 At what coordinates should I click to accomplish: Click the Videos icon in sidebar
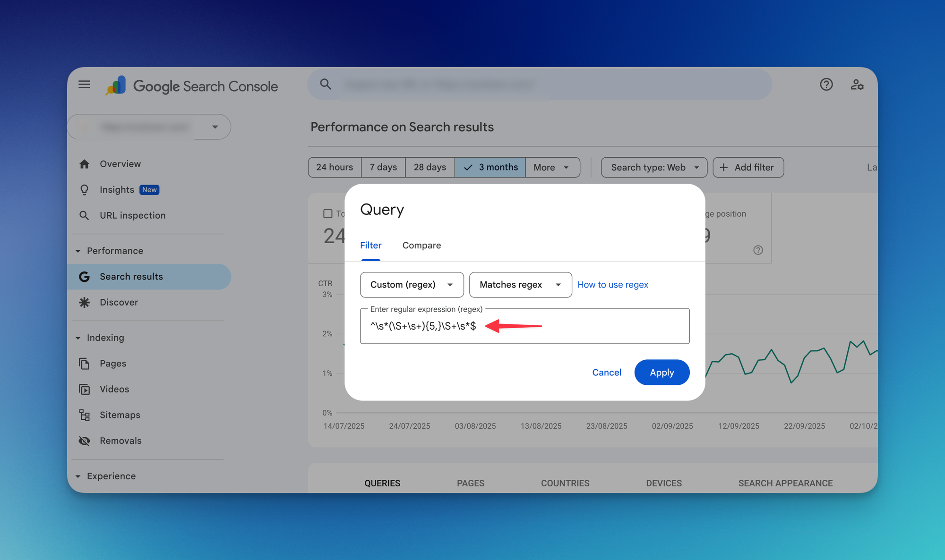(x=85, y=389)
